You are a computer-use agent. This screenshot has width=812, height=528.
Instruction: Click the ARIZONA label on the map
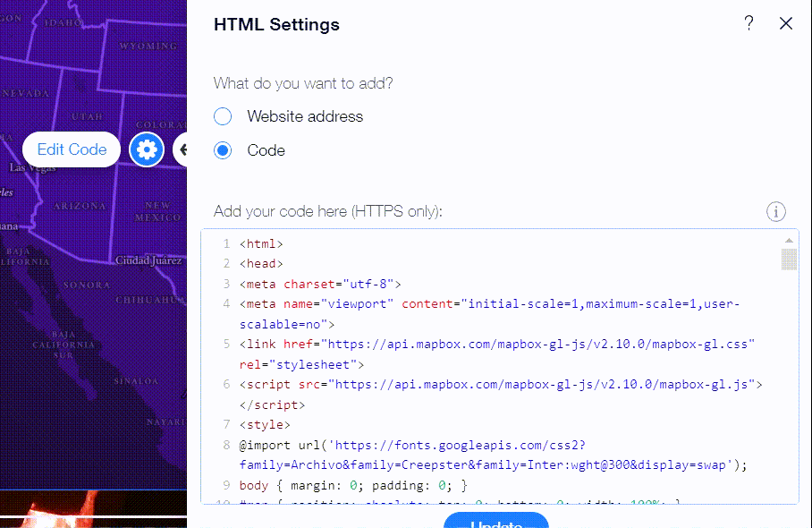tap(80, 206)
